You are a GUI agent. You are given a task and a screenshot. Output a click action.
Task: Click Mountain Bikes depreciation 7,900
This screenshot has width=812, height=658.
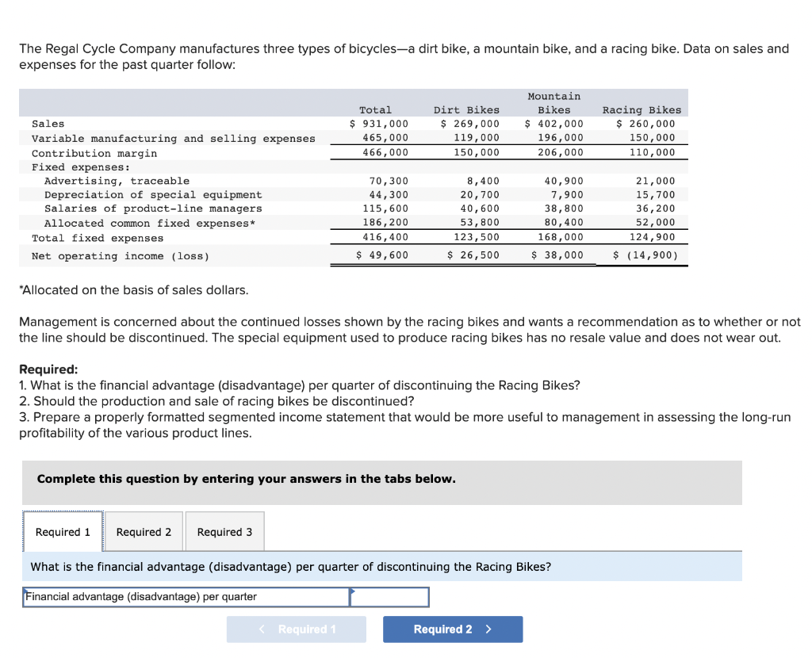click(x=567, y=195)
